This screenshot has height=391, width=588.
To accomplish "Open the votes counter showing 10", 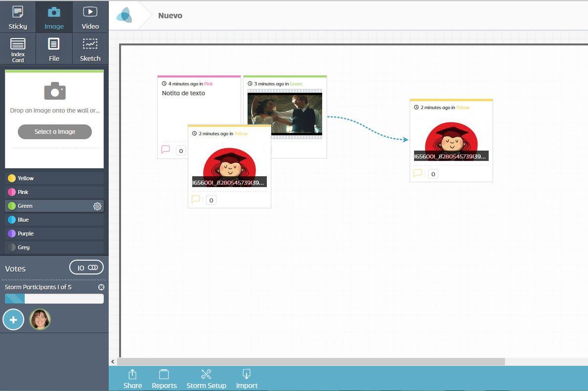I will pyautogui.click(x=86, y=268).
